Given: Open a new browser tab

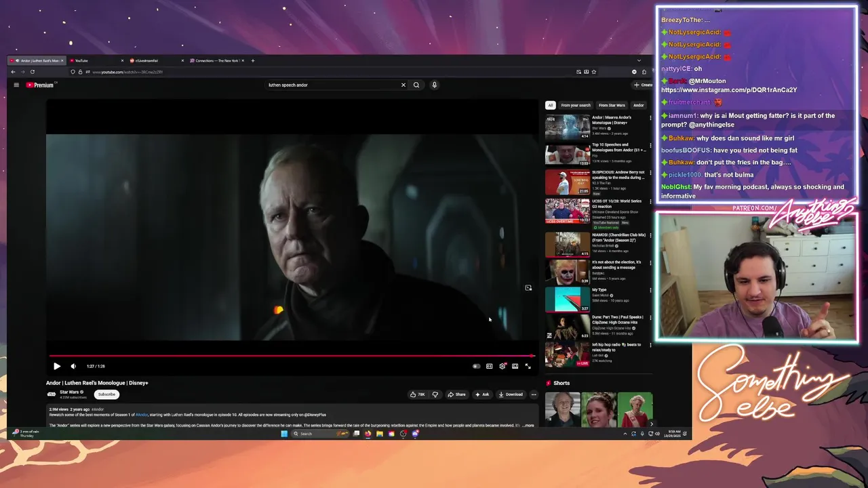Looking at the screenshot, I should (253, 60).
